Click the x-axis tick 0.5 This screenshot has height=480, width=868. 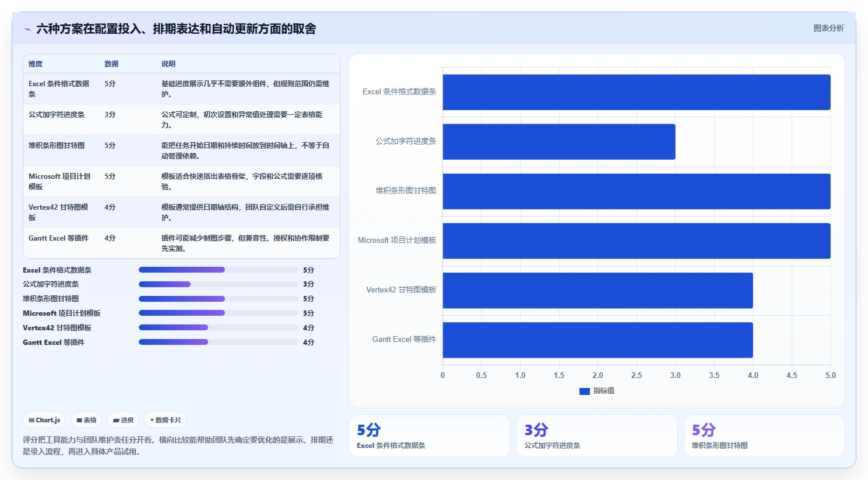click(x=482, y=375)
